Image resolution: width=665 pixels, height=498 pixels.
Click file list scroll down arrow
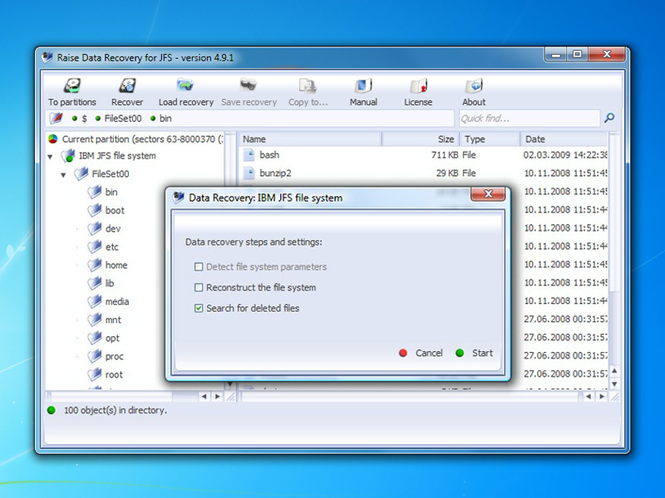click(615, 384)
